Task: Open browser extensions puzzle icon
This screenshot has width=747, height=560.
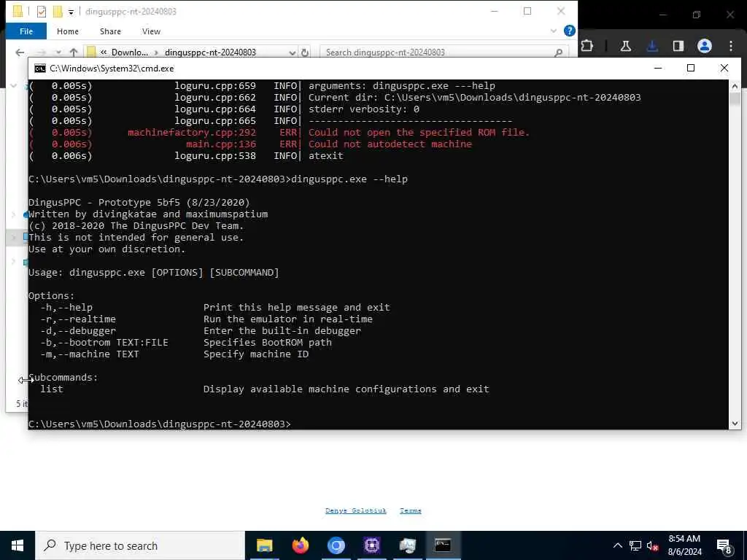Action: [587, 46]
